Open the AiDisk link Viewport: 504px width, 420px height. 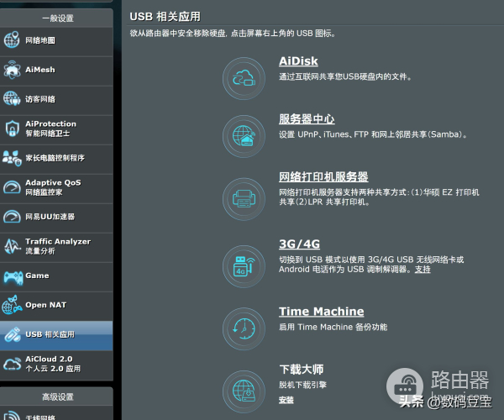(x=298, y=61)
